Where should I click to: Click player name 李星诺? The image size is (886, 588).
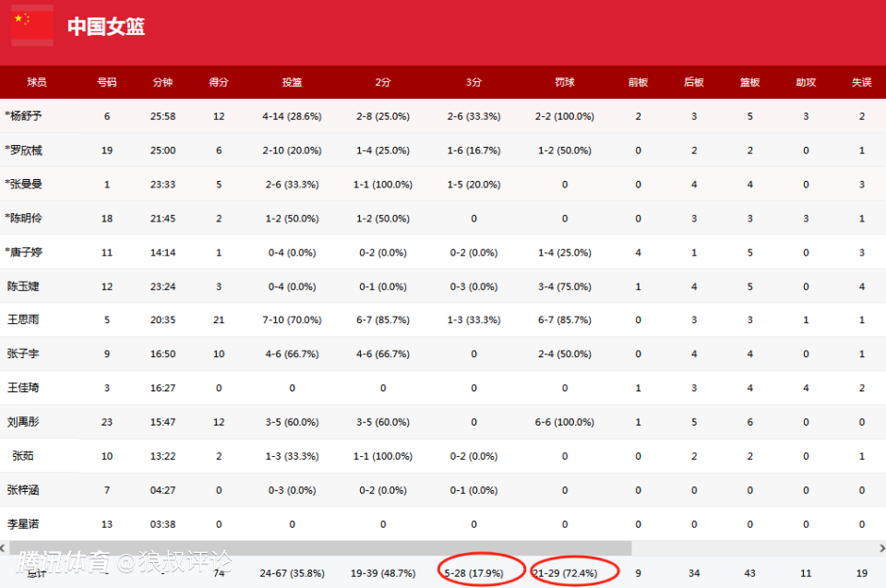[x=23, y=523]
